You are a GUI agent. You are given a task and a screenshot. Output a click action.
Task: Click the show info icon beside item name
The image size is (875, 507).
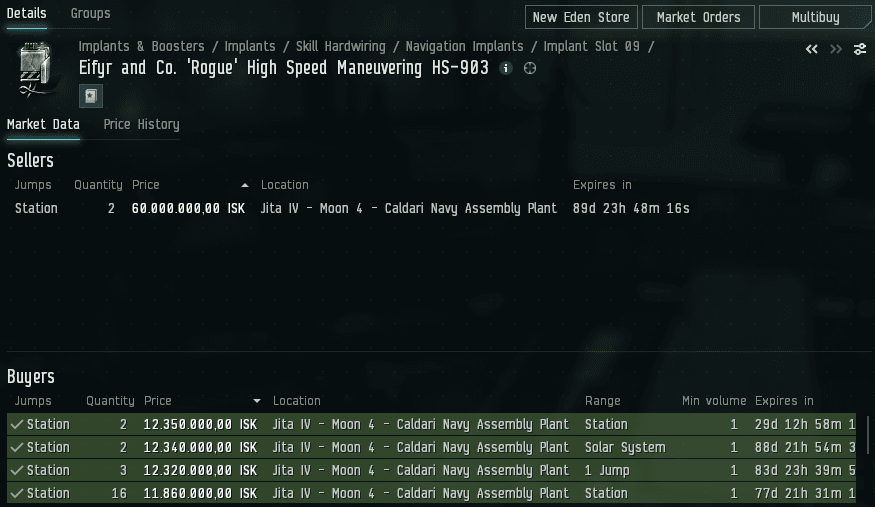point(506,68)
